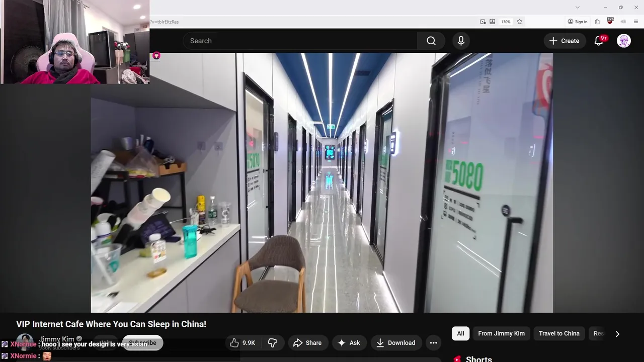
Task: Click the install/download page icon in address bar
Action: [493, 22]
